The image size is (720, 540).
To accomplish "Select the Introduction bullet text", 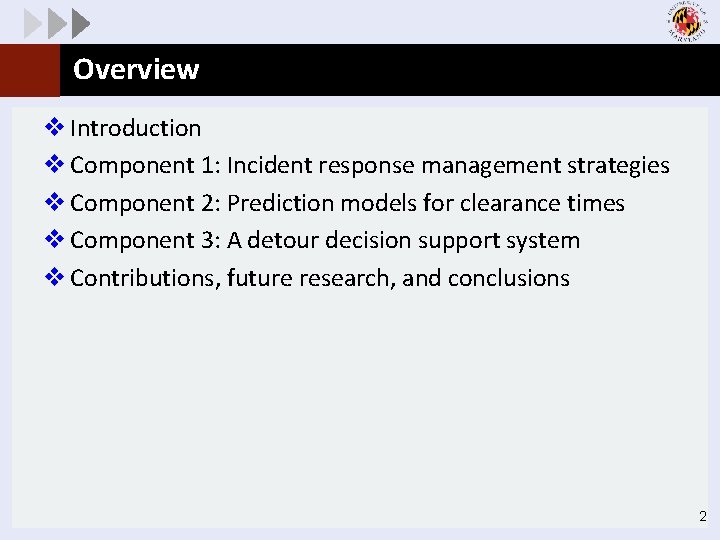I will click(x=135, y=128).
